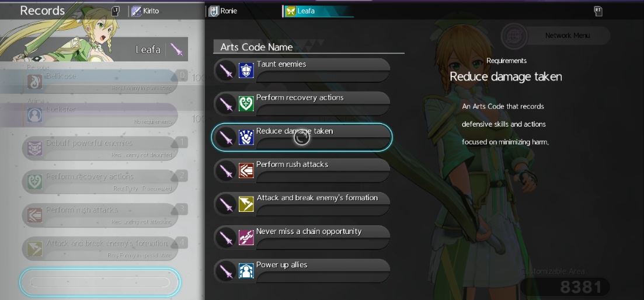644x300 pixels.
Task: Select the Taunt enemies shield icon
Action: pos(246,71)
